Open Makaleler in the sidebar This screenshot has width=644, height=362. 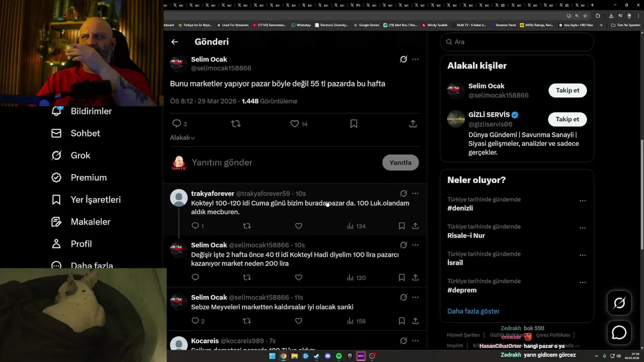pyautogui.click(x=80, y=222)
